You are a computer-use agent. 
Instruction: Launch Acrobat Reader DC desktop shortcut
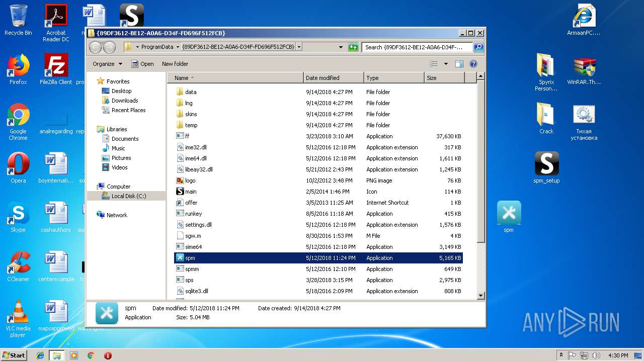pos(56,23)
